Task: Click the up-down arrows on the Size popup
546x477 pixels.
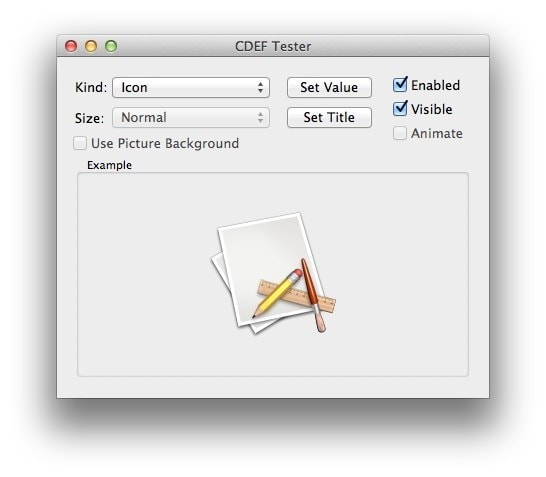Action: (x=260, y=118)
